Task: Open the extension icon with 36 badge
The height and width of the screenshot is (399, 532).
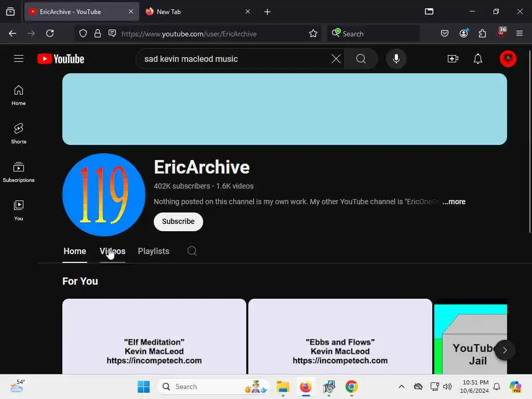Action: click(x=501, y=32)
